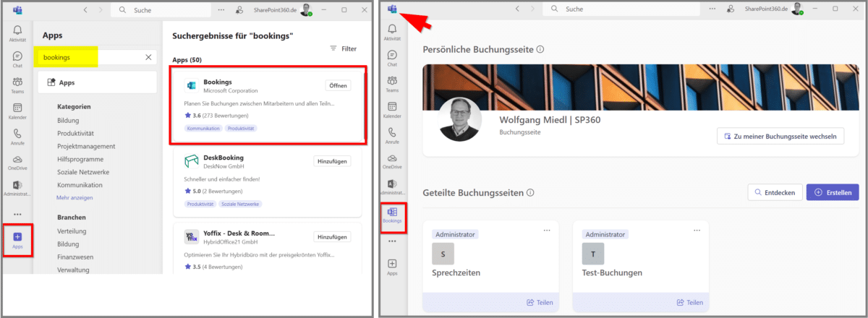Click Hinzufügen for DeskBooking
The image size is (868, 318).
click(333, 161)
